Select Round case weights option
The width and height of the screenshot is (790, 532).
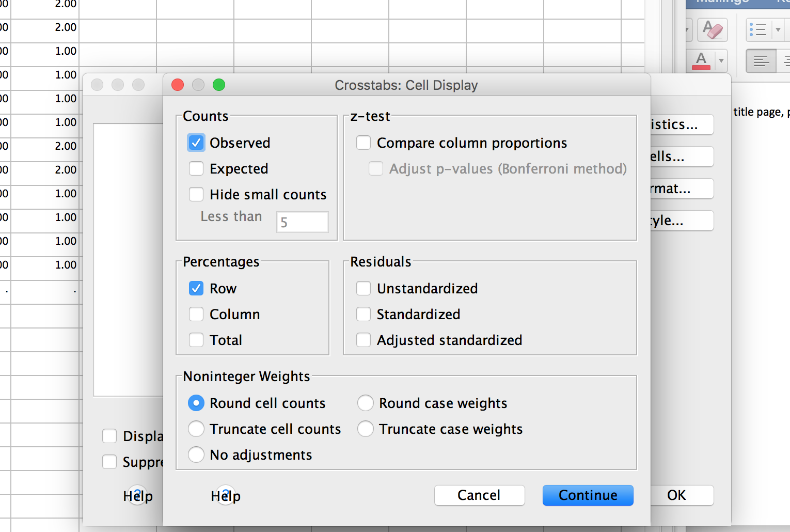[366, 403]
